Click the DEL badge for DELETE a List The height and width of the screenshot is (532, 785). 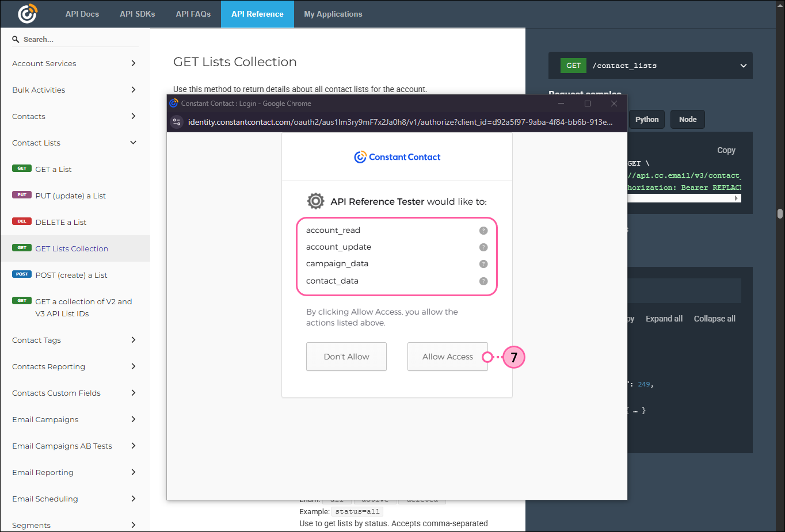coord(22,221)
